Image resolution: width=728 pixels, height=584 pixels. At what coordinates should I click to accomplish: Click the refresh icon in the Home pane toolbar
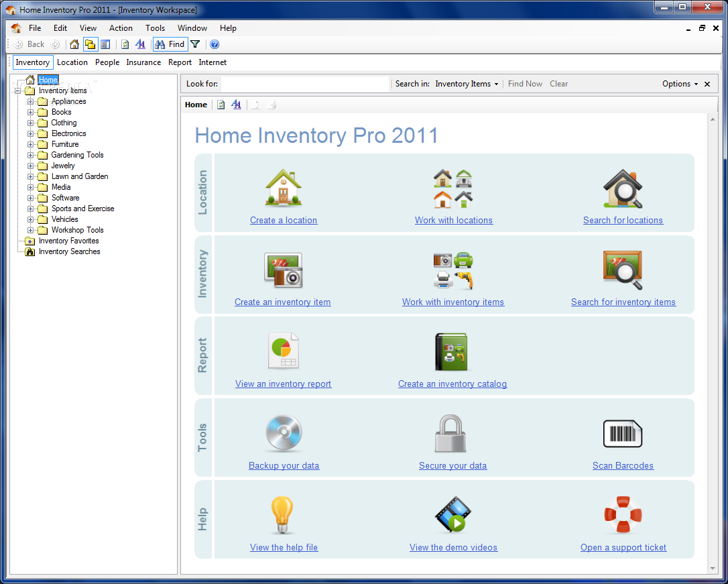click(x=221, y=105)
